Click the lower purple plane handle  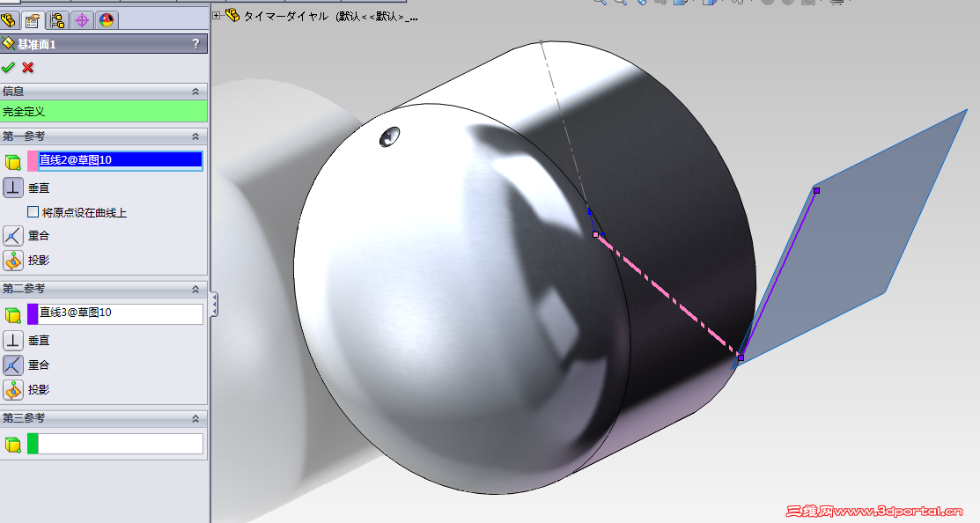pos(741,357)
